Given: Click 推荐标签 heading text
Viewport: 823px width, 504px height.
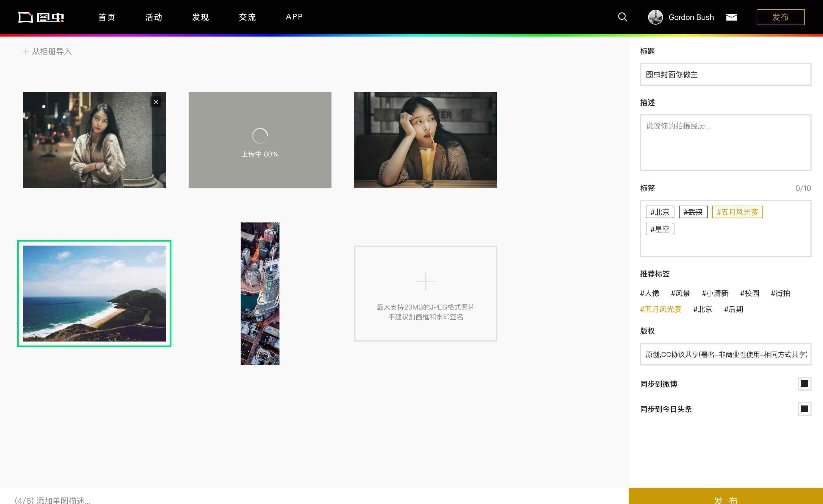Looking at the screenshot, I should (x=655, y=274).
